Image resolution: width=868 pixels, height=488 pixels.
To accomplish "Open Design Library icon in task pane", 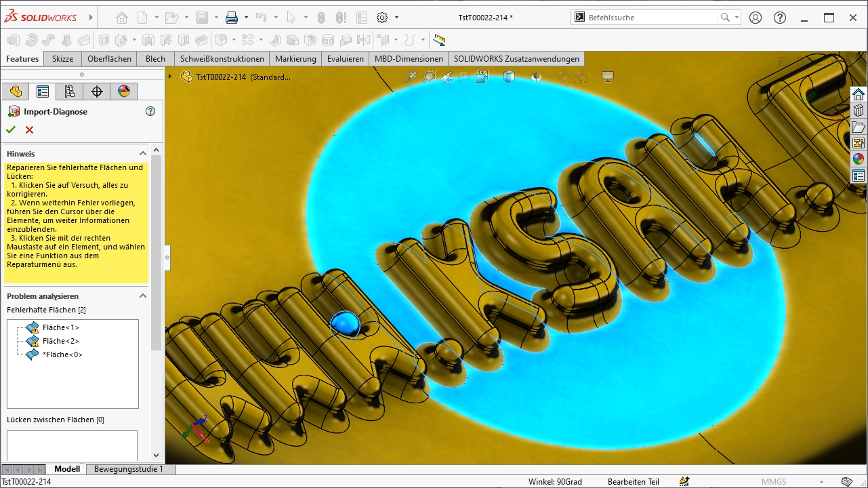I will (x=859, y=110).
